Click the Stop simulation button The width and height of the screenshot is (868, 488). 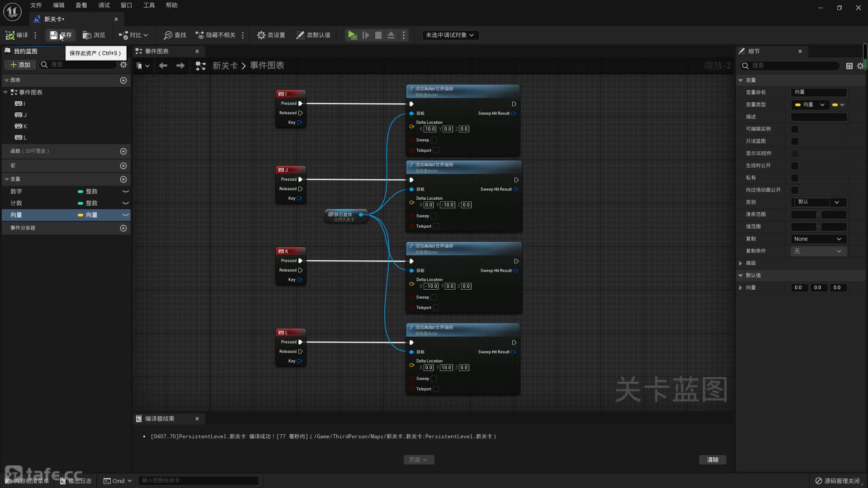[x=378, y=35]
